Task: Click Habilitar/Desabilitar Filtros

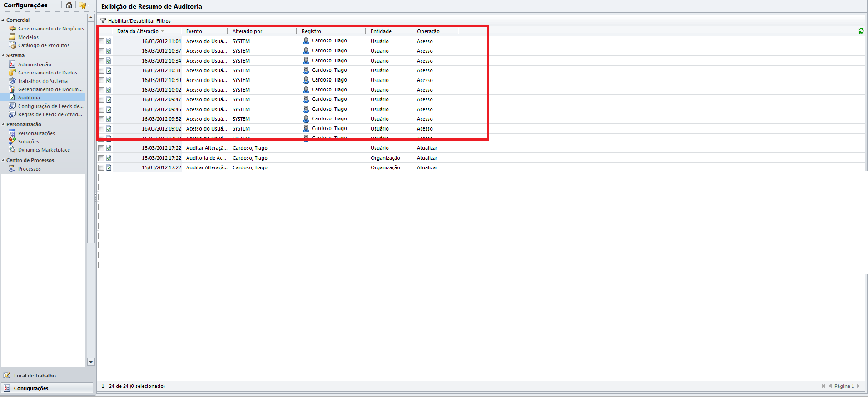Action: pos(139,21)
